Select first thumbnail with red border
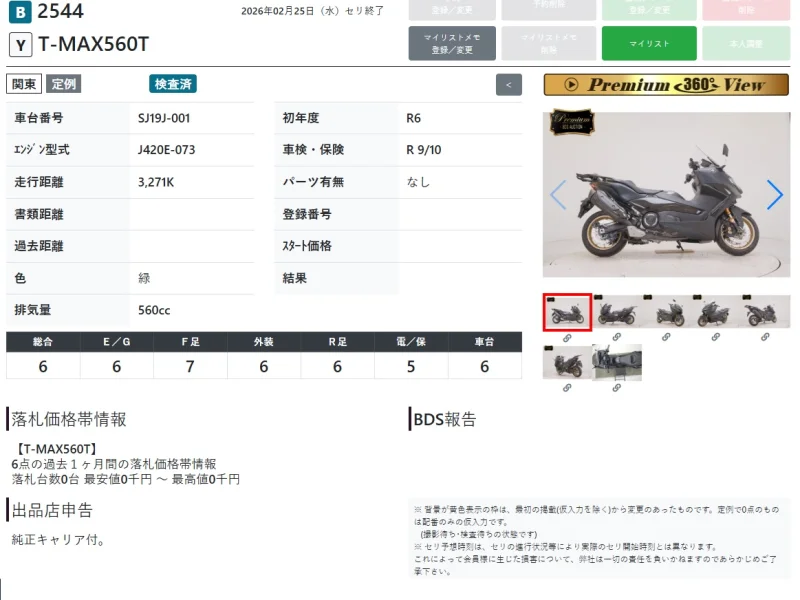The image size is (800, 600). pyautogui.click(x=567, y=312)
